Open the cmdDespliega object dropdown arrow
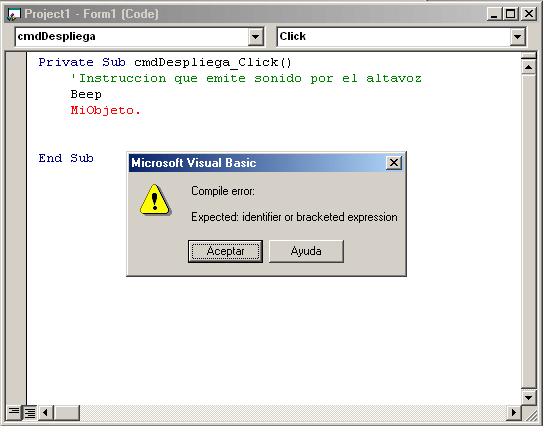Image resolution: width=543 pixels, height=426 pixels. (x=256, y=36)
